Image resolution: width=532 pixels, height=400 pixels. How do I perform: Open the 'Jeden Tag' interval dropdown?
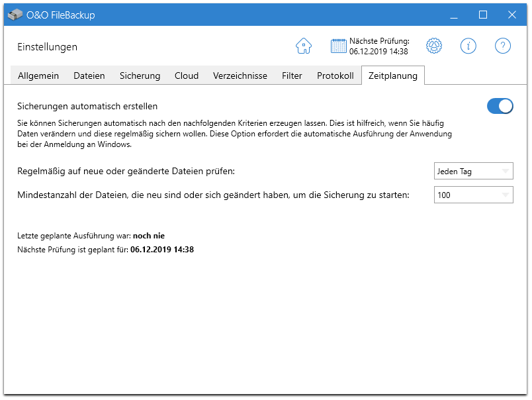(473, 171)
